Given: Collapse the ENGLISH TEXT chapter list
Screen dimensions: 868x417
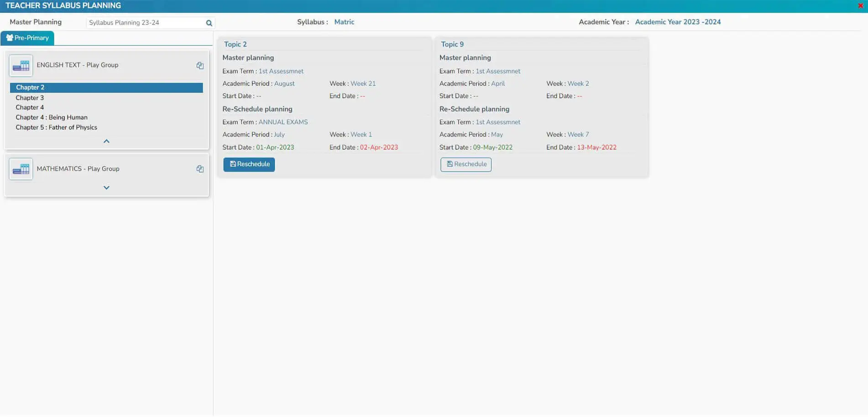Looking at the screenshot, I should tap(106, 141).
